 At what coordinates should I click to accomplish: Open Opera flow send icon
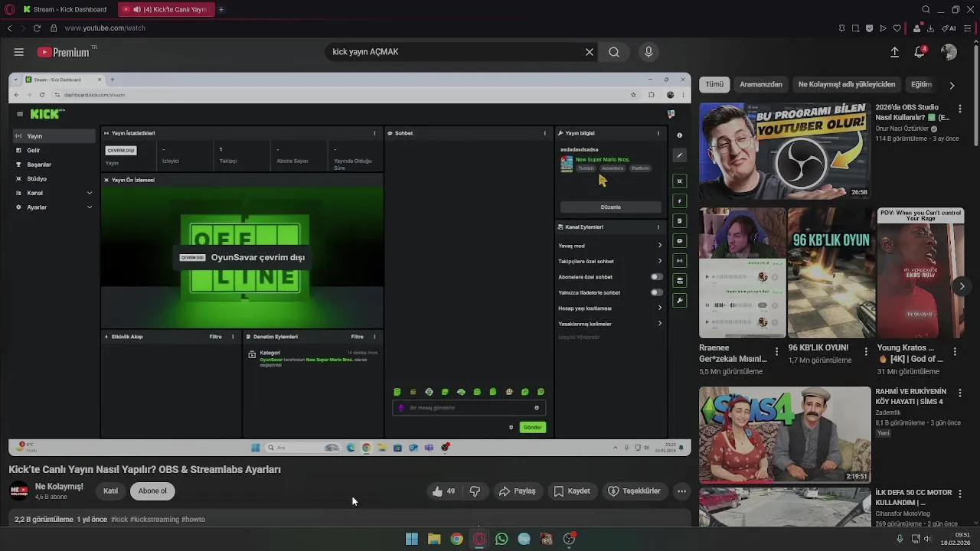click(883, 28)
